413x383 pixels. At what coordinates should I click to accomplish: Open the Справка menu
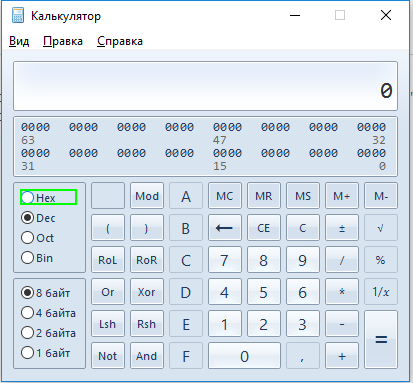tap(120, 41)
